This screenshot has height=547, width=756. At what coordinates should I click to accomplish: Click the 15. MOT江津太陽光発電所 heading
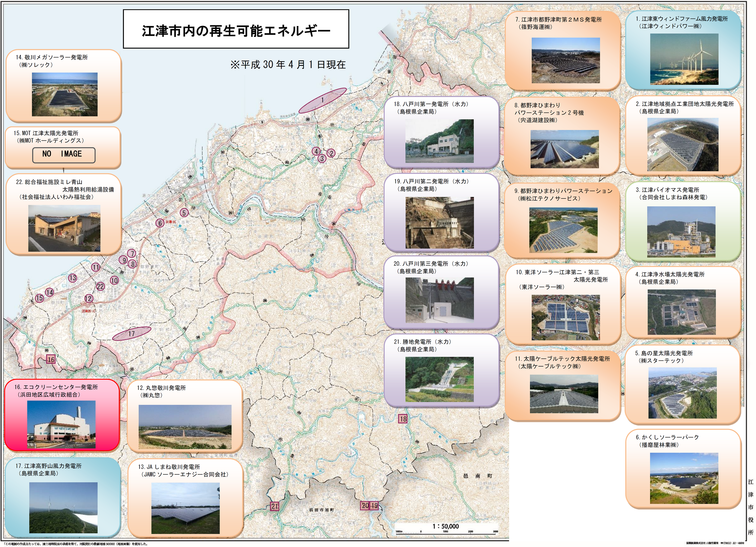[46, 133]
